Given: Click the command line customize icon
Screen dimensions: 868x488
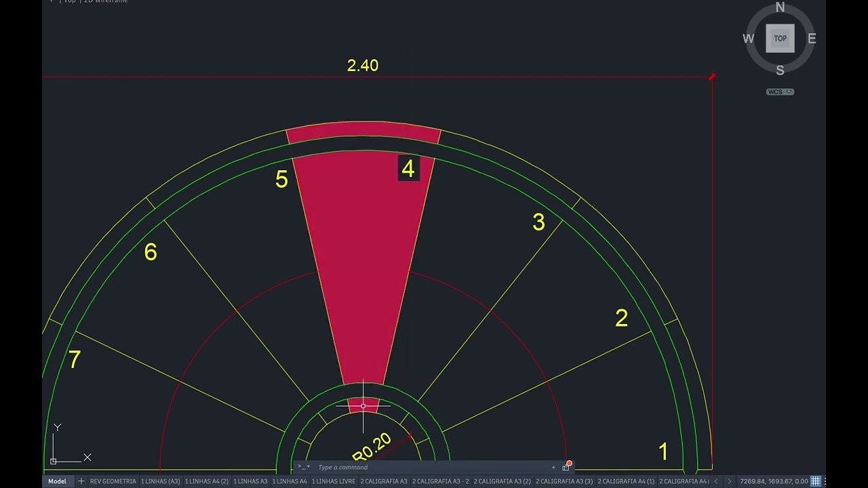Looking at the screenshot, I should pos(566,466).
